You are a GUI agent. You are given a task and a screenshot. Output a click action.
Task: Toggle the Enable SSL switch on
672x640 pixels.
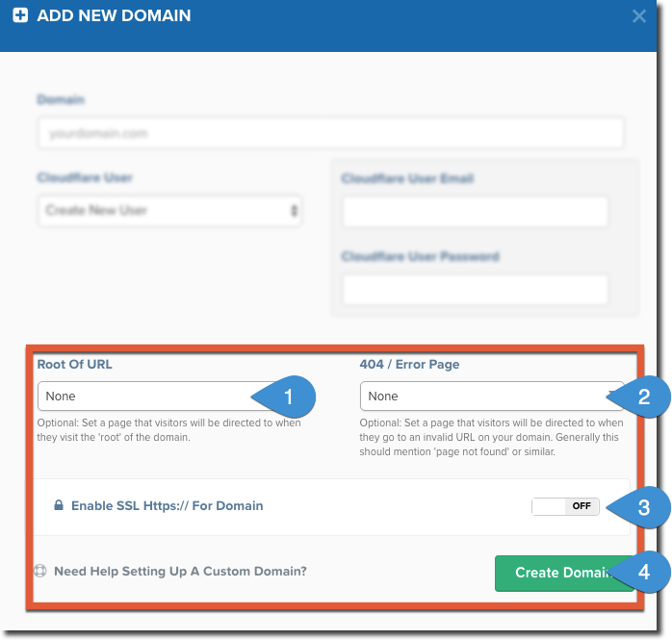pyautogui.click(x=565, y=506)
